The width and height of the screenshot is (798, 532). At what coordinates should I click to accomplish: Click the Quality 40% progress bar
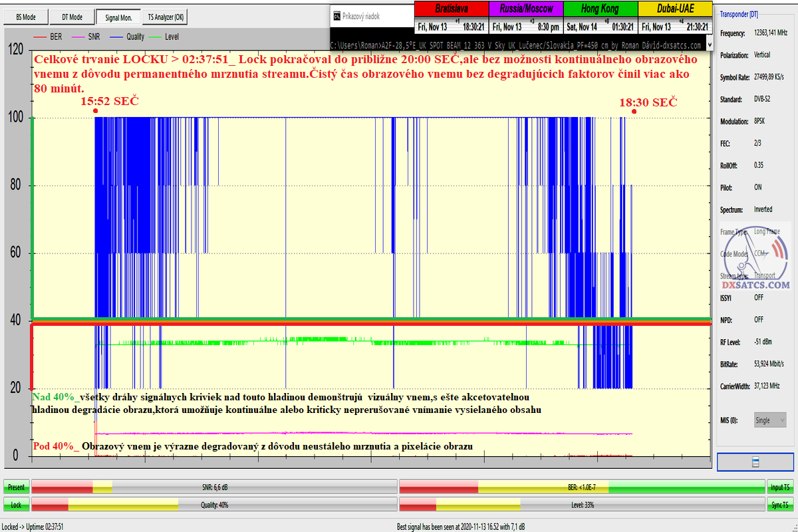coord(213,505)
